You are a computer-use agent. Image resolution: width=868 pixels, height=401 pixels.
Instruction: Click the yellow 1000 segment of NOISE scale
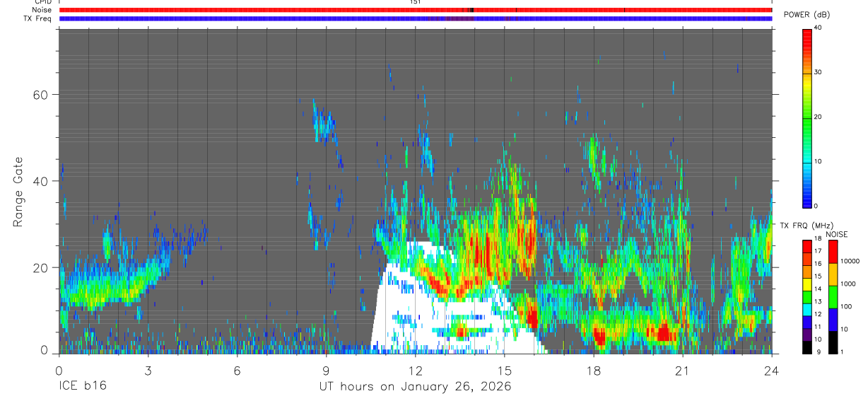coord(833,274)
